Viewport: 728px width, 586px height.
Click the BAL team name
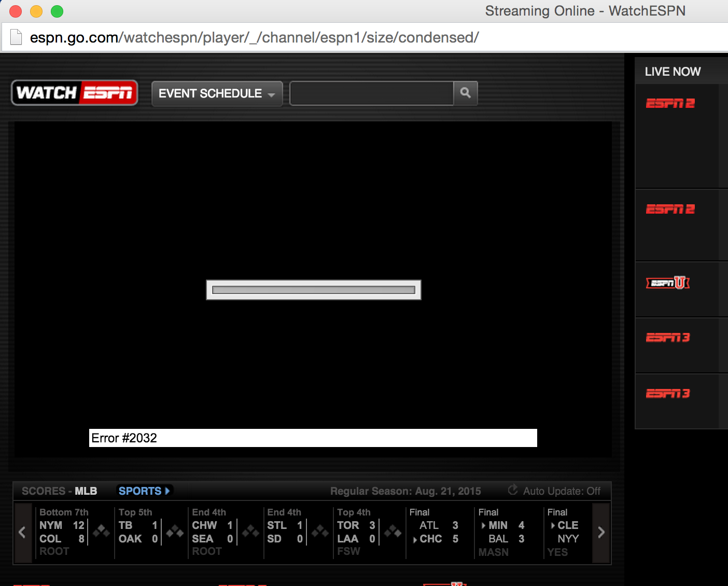498,539
